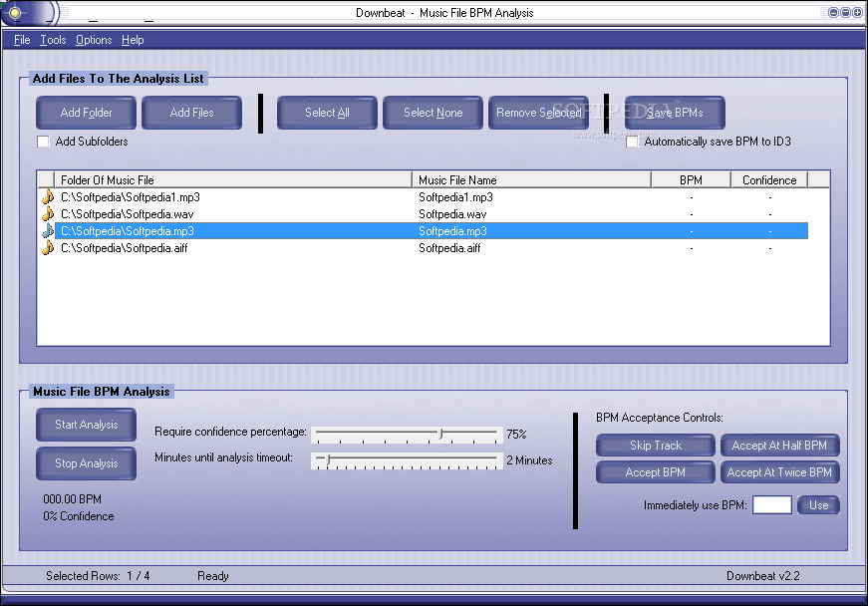Click file name Softpedia.mp3 in selected row
This screenshot has width=868, height=606.
452,231
